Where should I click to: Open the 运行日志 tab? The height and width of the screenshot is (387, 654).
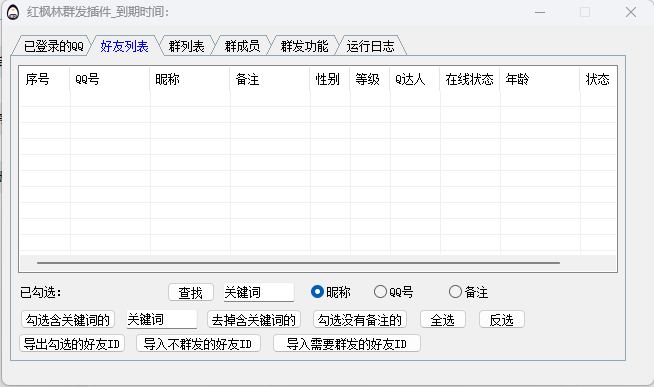click(370, 46)
